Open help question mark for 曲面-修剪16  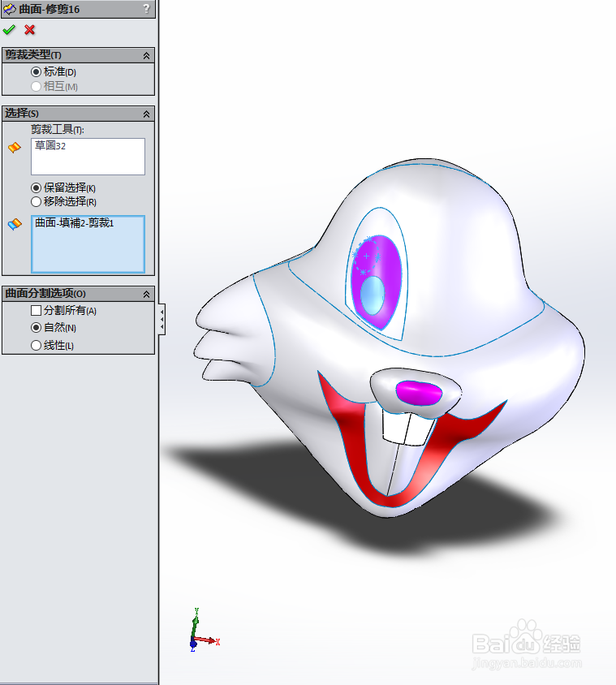coord(146,8)
